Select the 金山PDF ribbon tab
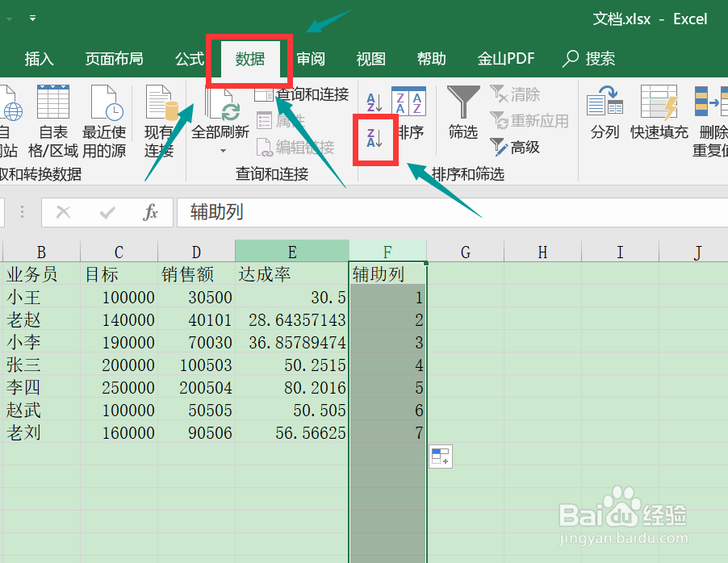 click(x=506, y=59)
